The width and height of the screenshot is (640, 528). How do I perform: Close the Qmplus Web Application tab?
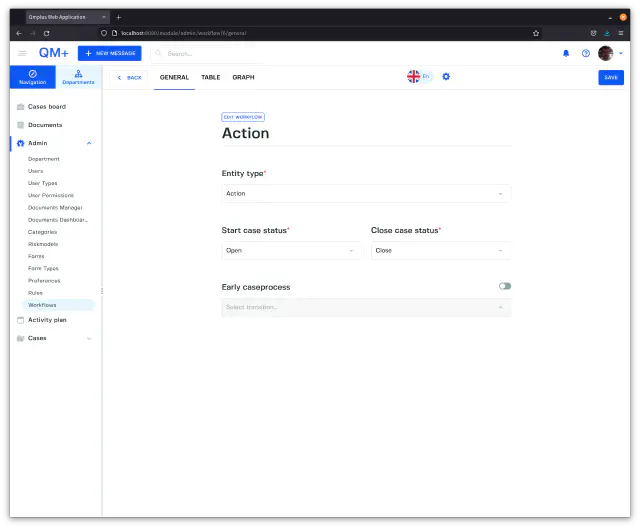click(104, 17)
